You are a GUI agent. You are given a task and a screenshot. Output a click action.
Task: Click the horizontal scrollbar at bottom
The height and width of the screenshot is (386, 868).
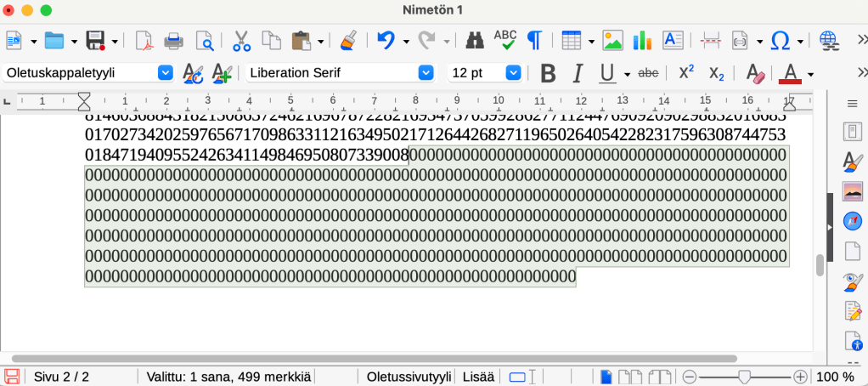coord(374,359)
